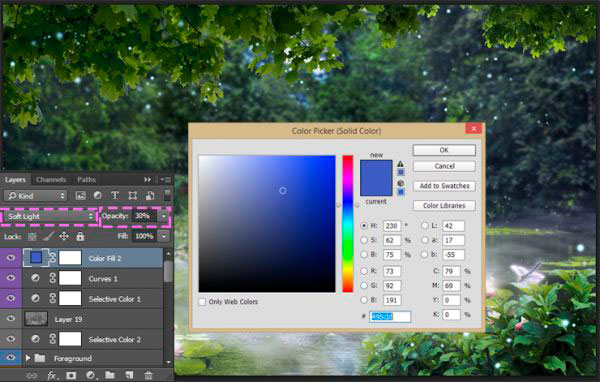Screen dimensions: 600x382
Task: Select the adjustment layer filter icon
Action: click(98, 195)
